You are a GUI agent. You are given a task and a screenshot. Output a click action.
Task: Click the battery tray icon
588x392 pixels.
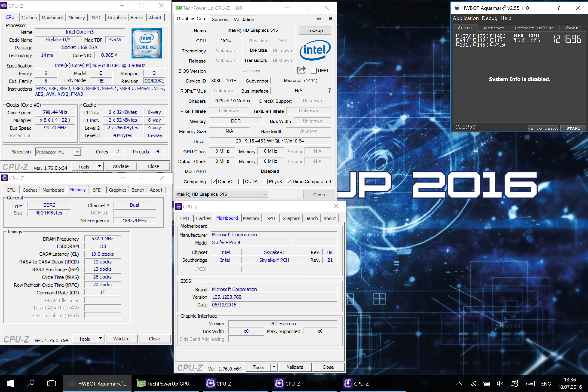click(x=487, y=383)
